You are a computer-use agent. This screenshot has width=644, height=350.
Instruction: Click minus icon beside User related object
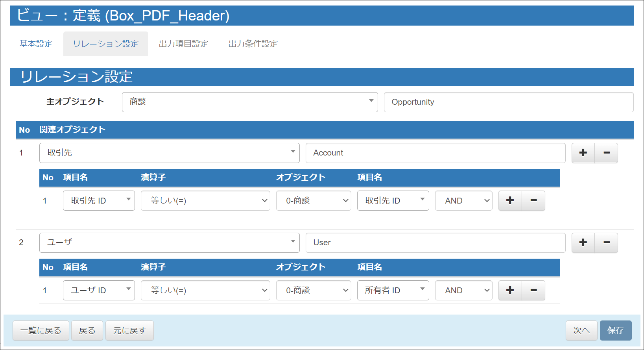(x=606, y=243)
